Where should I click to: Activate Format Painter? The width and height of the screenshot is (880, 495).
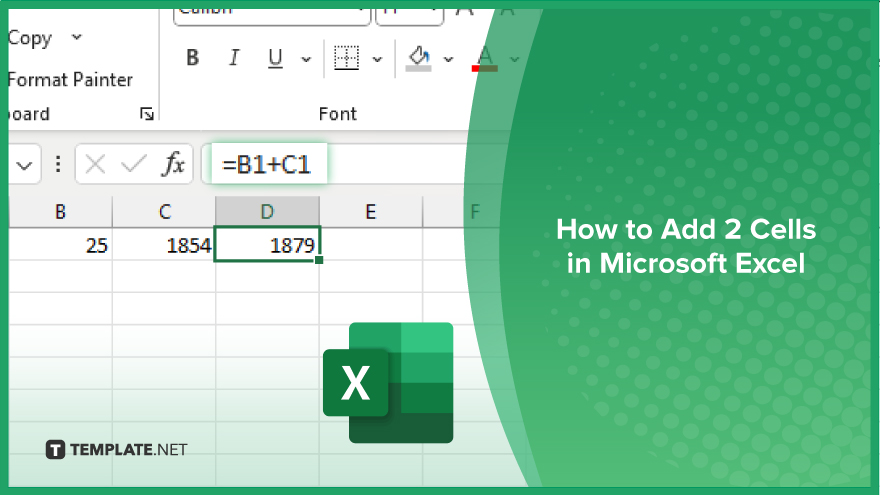click(70, 80)
